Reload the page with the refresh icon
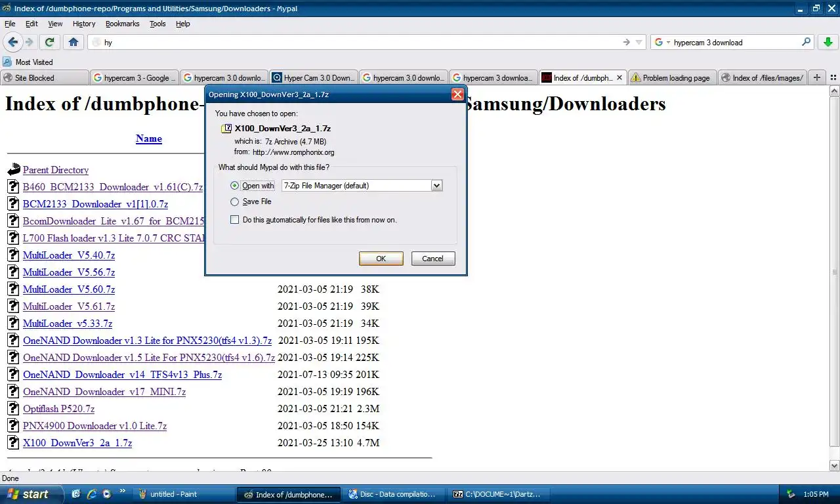 coord(49,42)
